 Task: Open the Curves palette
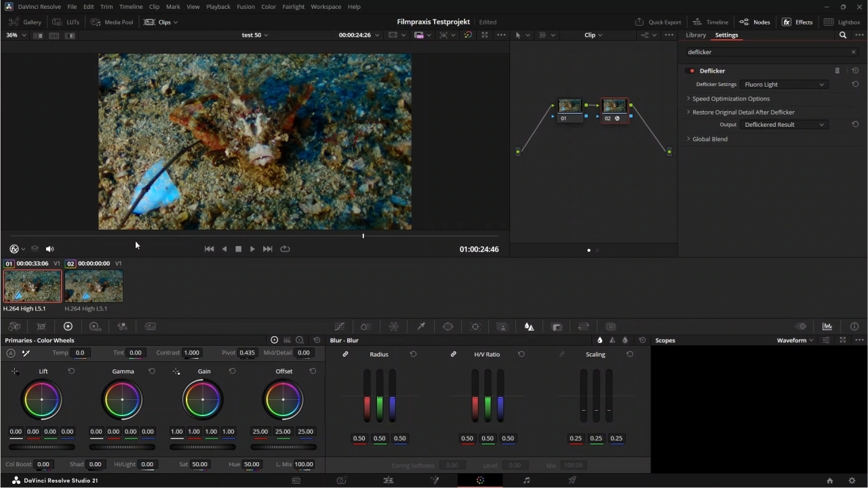(340, 327)
